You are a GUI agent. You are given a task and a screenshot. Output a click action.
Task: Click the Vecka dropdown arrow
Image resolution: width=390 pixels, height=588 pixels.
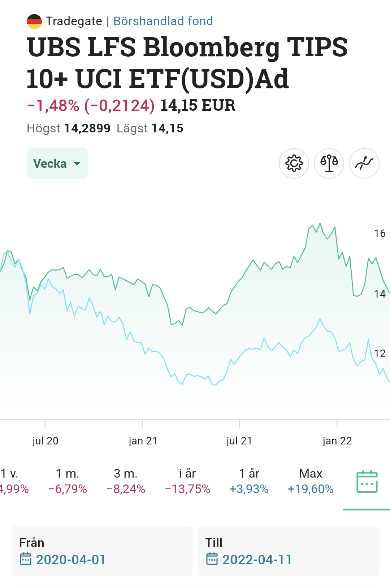[x=77, y=164]
